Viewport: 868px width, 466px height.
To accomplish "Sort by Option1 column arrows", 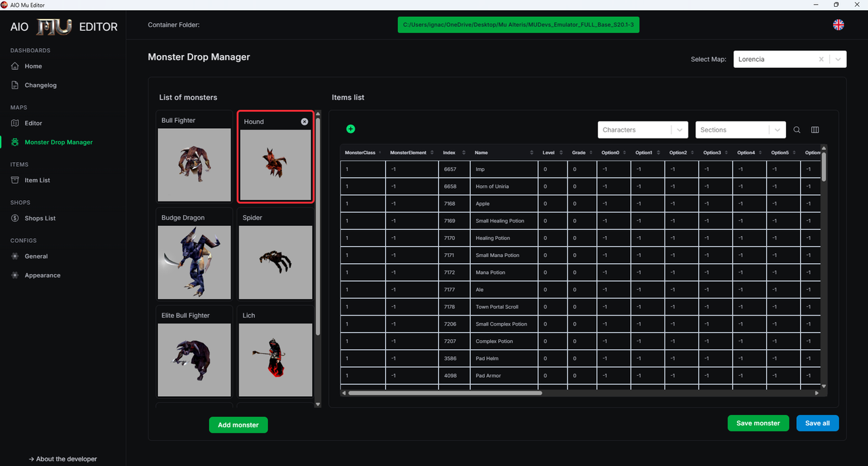I will click(x=658, y=153).
